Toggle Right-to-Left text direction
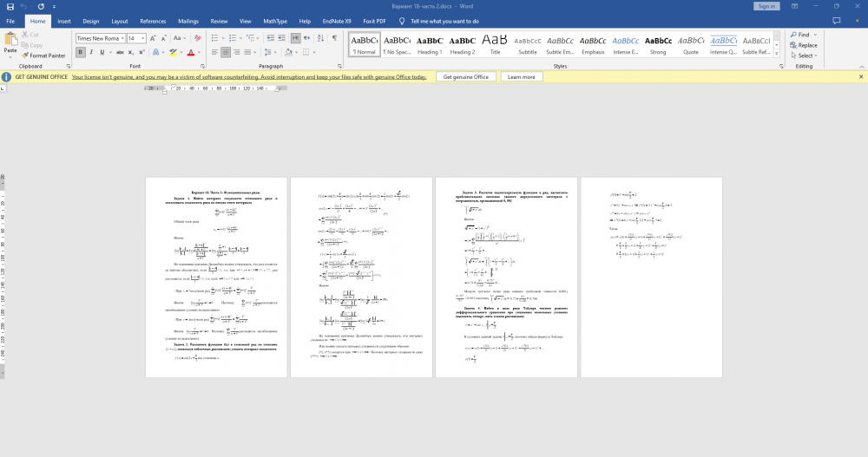 pyautogui.click(x=306, y=38)
